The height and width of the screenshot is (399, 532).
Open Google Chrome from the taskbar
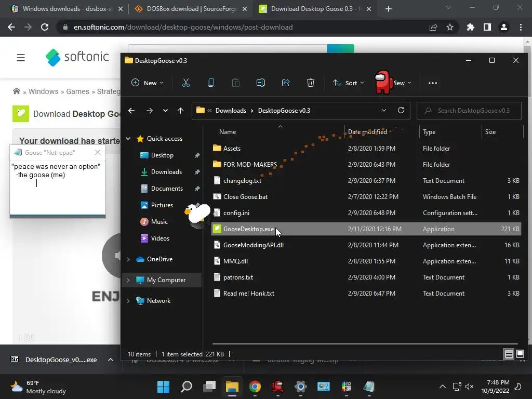tap(255, 387)
